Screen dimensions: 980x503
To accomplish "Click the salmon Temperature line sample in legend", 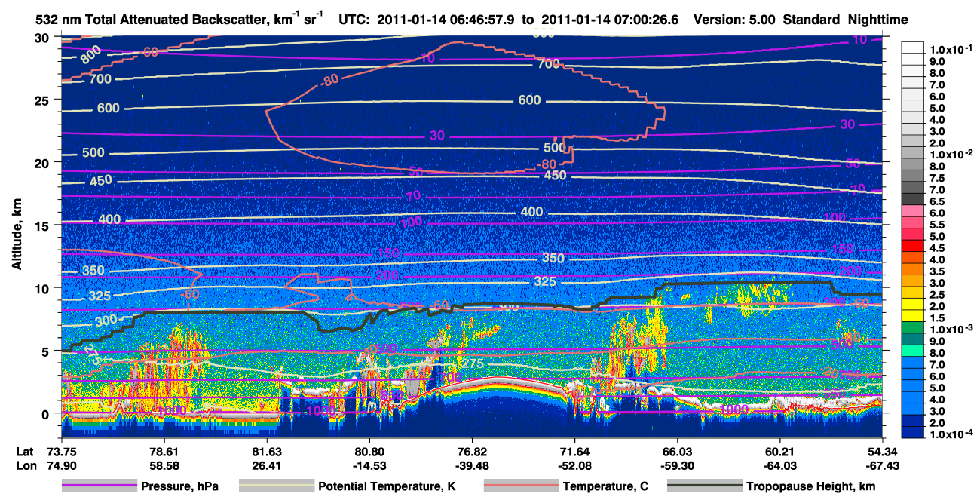I will tap(521, 486).
